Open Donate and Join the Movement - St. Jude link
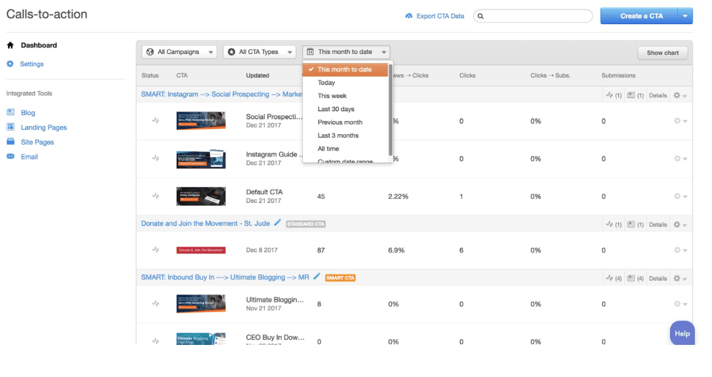Image resolution: width=712 pixels, height=377 pixels. coord(205,223)
